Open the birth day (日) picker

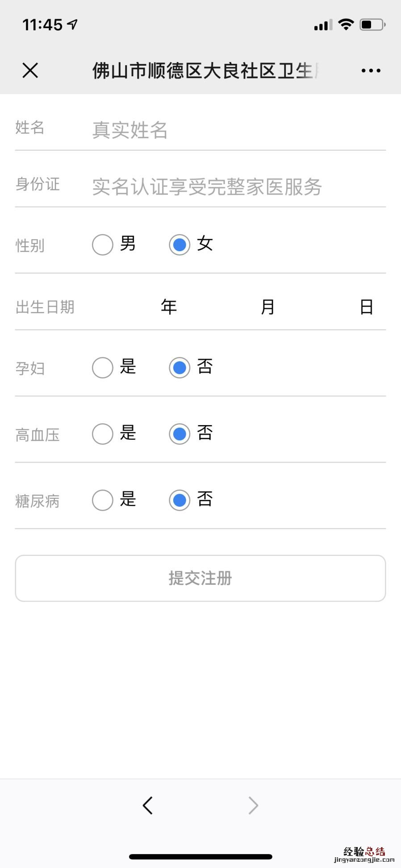366,307
